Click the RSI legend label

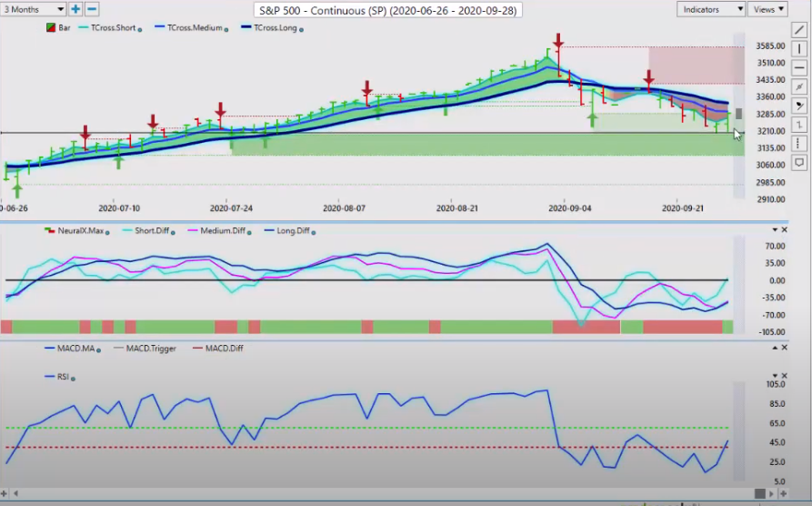tap(63, 377)
